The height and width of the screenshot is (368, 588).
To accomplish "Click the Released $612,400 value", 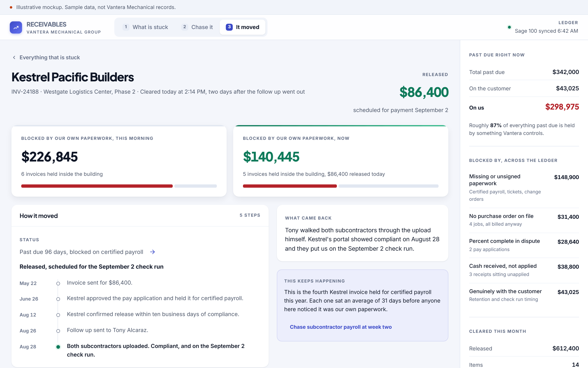I will (565, 348).
